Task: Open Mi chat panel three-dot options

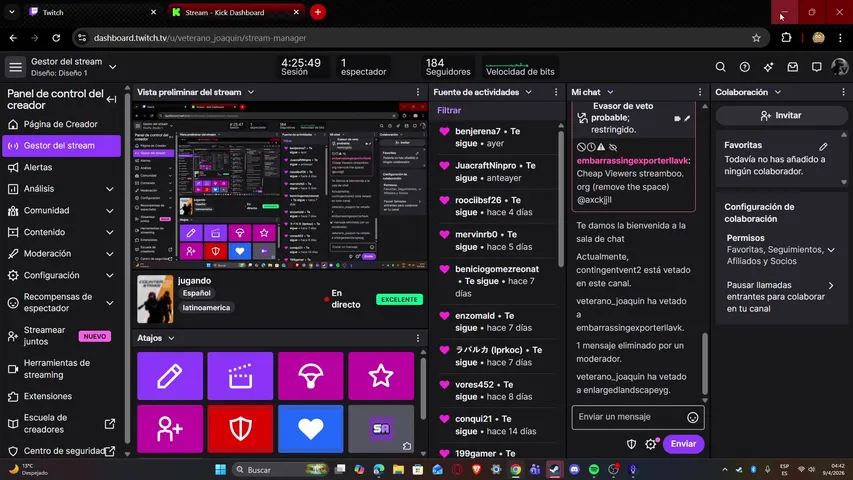Action: pos(700,93)
